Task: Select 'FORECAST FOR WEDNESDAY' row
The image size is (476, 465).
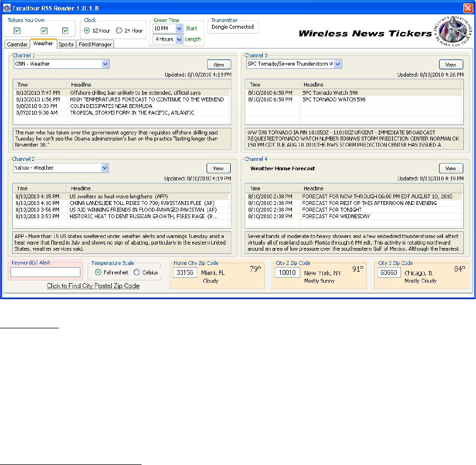Action: pos(354,217)
